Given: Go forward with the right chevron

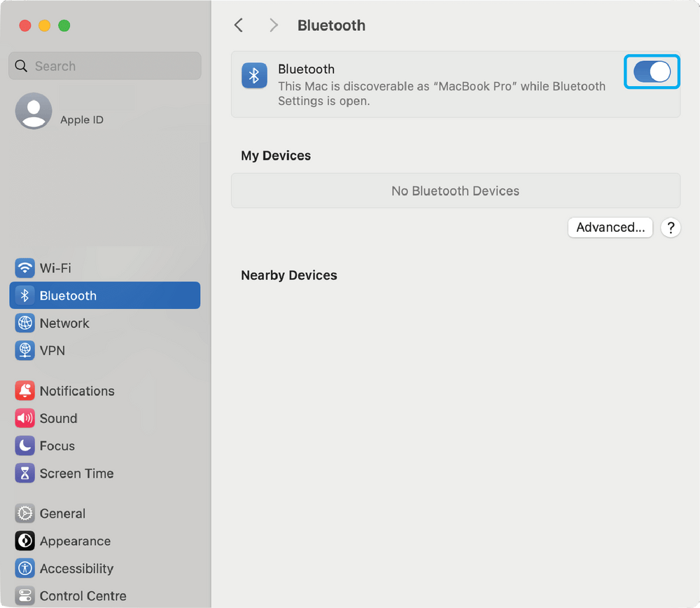Looking at the screenshot, I should 274,25.
